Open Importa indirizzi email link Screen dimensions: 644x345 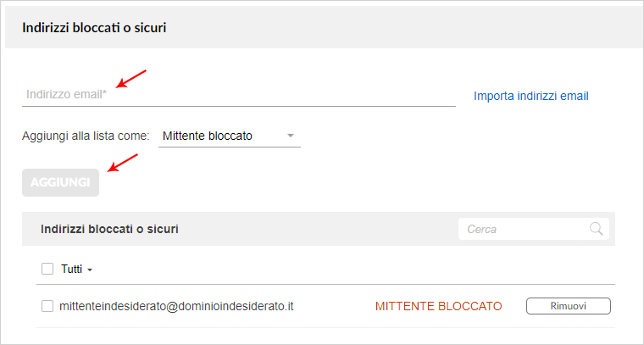click(531, 96)
